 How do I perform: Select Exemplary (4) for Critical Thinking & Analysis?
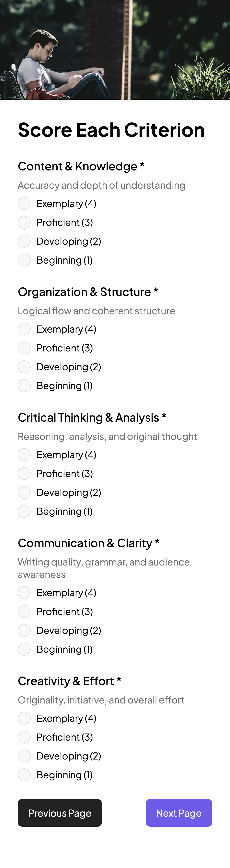pyautogui.click(x=24, y=455)
